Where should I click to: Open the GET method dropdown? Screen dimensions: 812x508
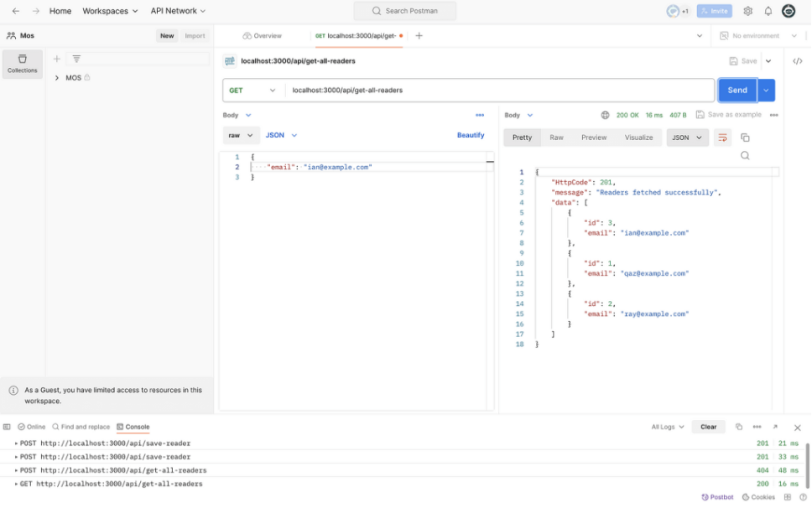252,90
